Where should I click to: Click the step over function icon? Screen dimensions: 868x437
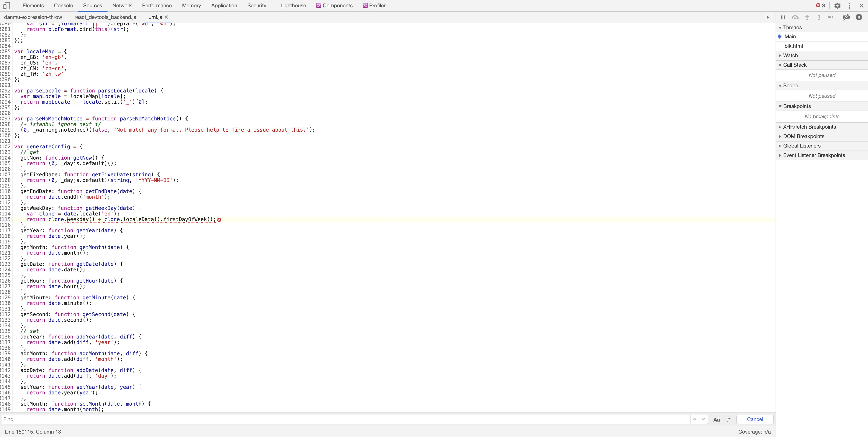(x=795, y=17)
